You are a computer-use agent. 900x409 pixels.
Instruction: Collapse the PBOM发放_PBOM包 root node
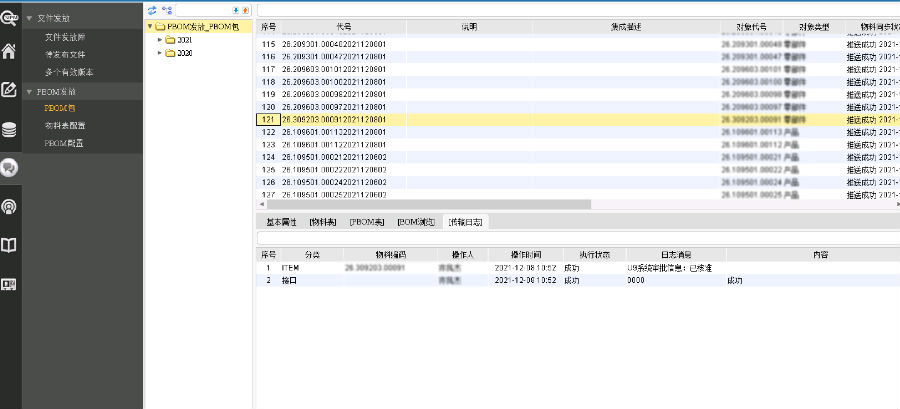[150, 27]
